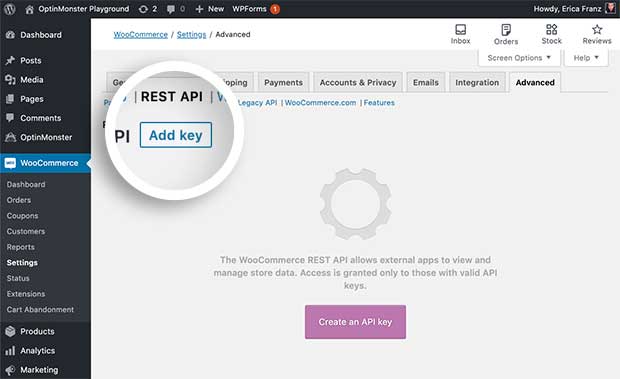Viewport: 620px width, 379px height.
Task: Click the Settings breadcrumb link
Action: click(x=191, y=34)
